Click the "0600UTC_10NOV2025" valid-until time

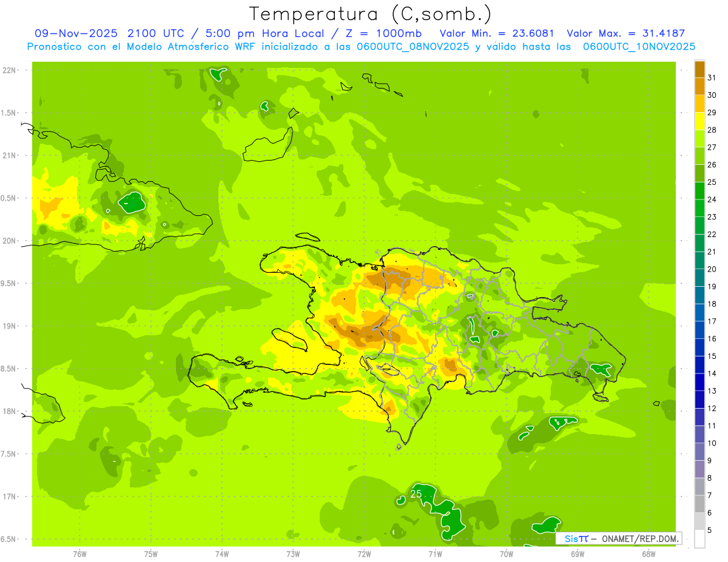(x=639, y=47)
